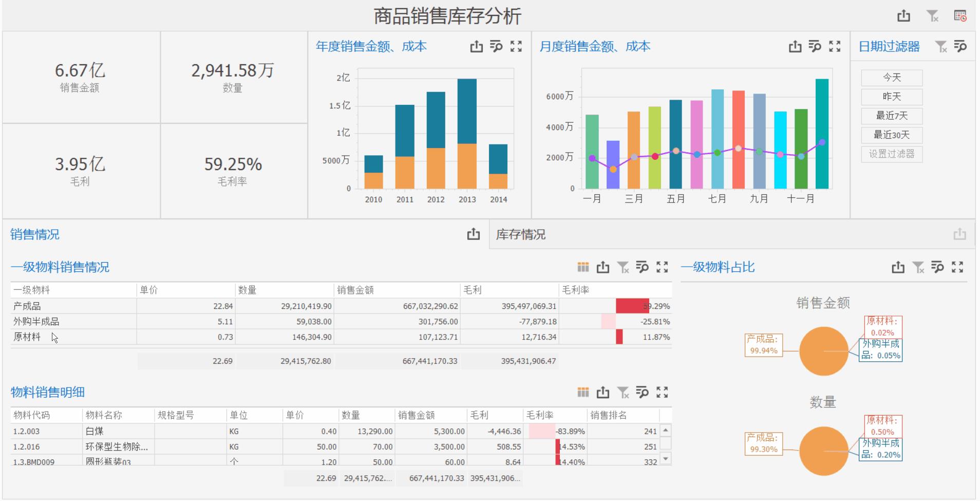Select the 今天 date filter option
Screen dimensions: 980x501
(892, 78)
